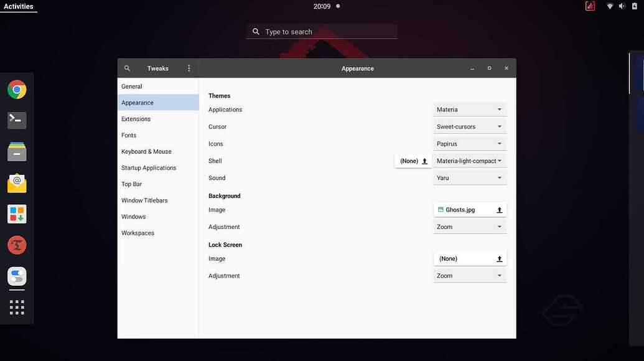The height and width of the screenshot is (361, 644).
Task: Open the Background Adjustment Zoom dropdown
Action: pyautogui.click(x=470, y=227)
